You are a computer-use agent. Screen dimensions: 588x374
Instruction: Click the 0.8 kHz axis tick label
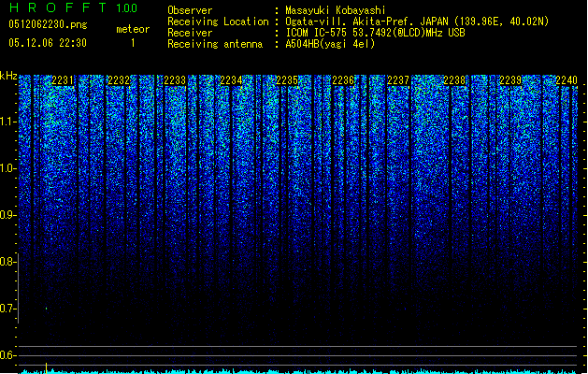click(8, 262)
